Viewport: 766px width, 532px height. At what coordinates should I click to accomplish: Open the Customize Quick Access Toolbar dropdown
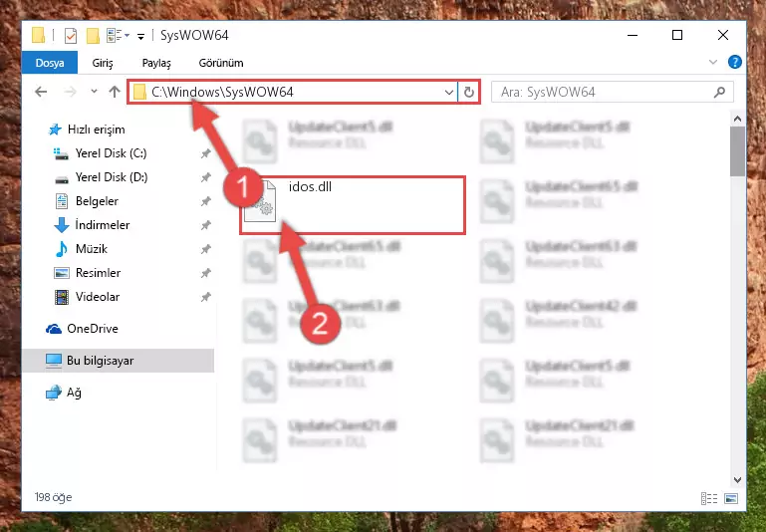click(140, 36)
